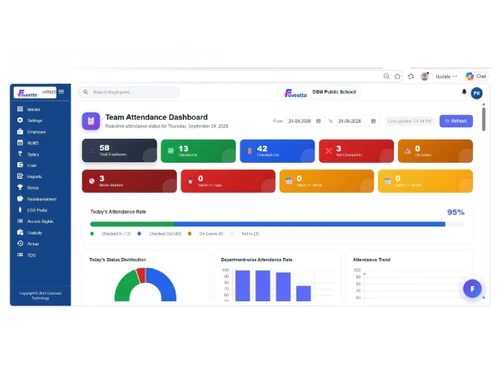The width and height of the screenshot is (500, 375).
Task: Open the Gratuity sidebar icon
Action: (x=20, y=232)
